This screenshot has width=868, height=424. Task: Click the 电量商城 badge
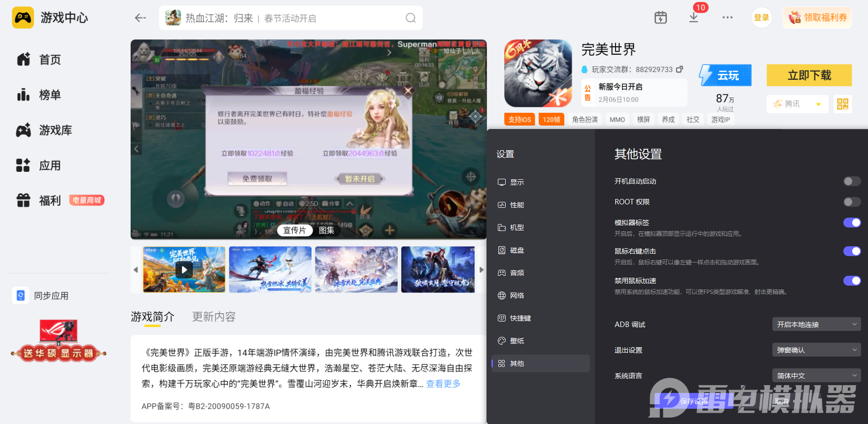click(87, 200)
